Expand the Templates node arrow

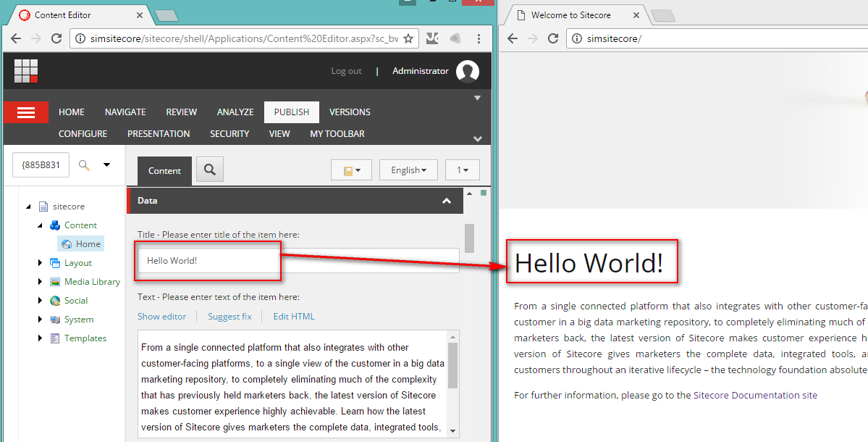pos(40,338)
